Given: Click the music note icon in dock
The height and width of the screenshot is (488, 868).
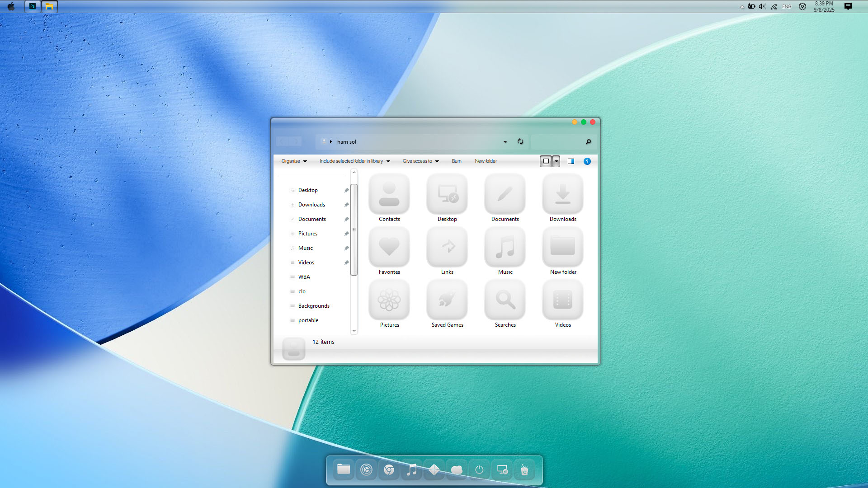Looking at the screenshot, I should point(411,470).
